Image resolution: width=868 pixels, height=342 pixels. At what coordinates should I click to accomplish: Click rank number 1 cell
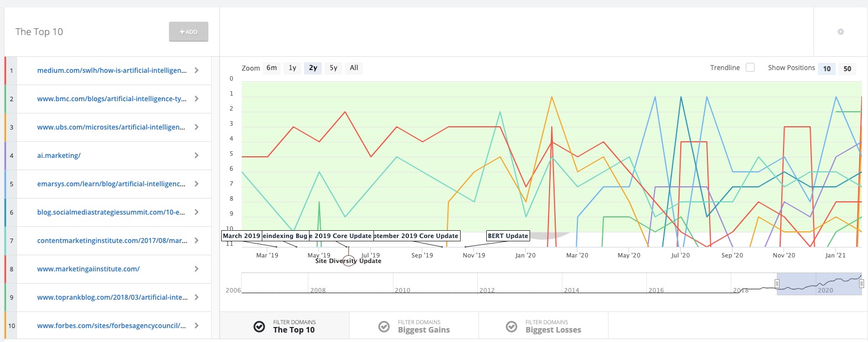(x=11, y=71)
